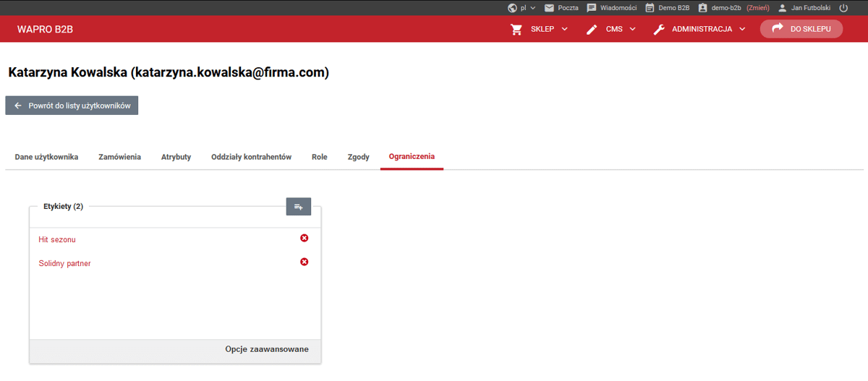Click the SKLEP shopping cart icon

(x=516, y=30)
